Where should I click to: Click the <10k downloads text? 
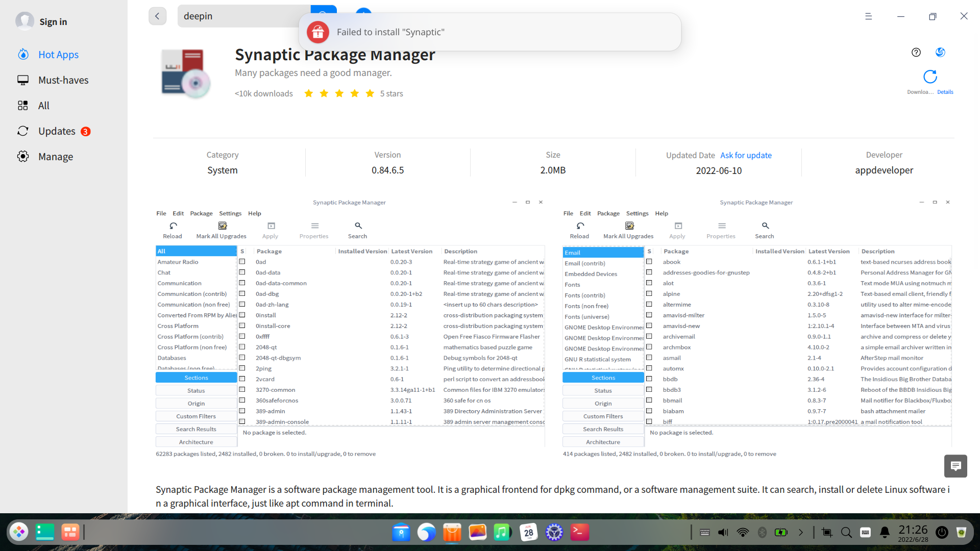tap(264, 93)
